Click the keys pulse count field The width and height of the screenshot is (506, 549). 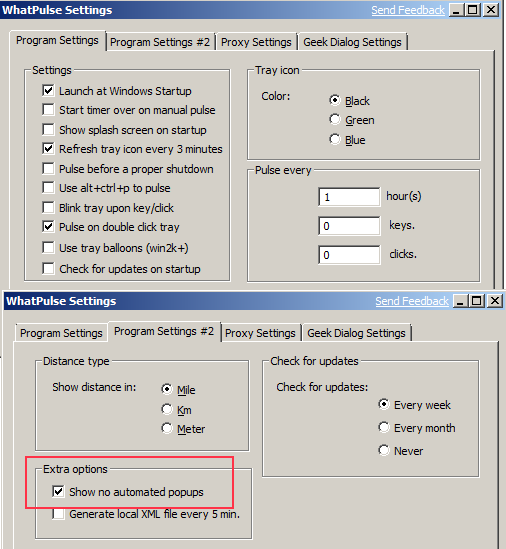pos(349,226)
